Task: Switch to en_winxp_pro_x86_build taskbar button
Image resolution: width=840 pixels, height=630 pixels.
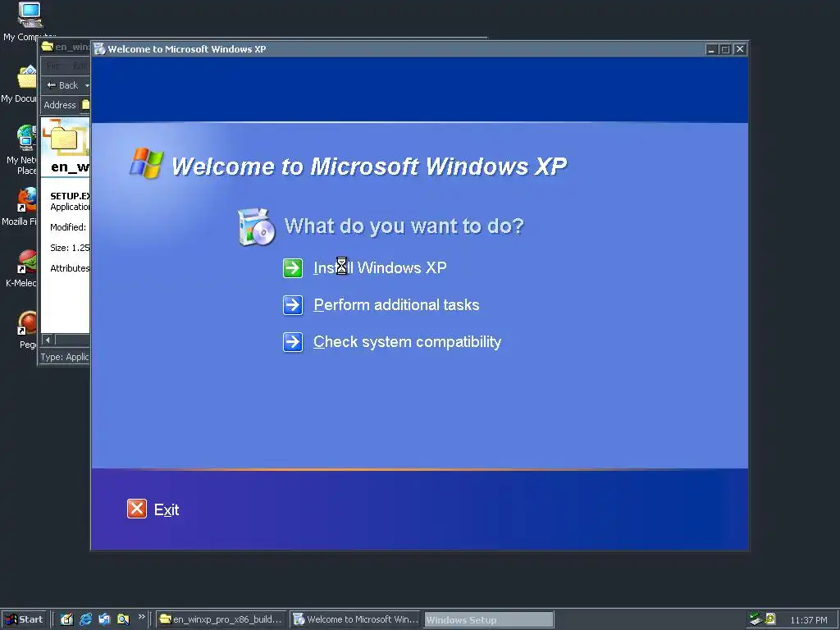Action: pyautogui.click(x=221, y=619)
